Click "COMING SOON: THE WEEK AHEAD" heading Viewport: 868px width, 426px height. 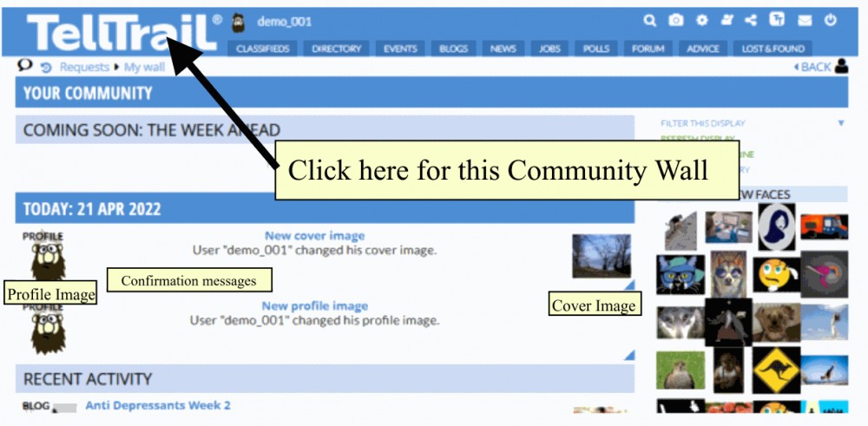(x=151, y=130)
